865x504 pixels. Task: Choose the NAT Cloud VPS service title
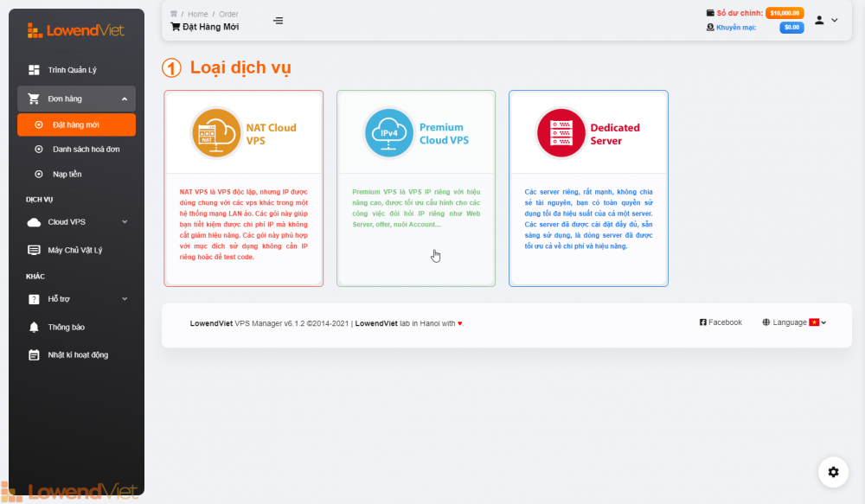pos(272,134)
